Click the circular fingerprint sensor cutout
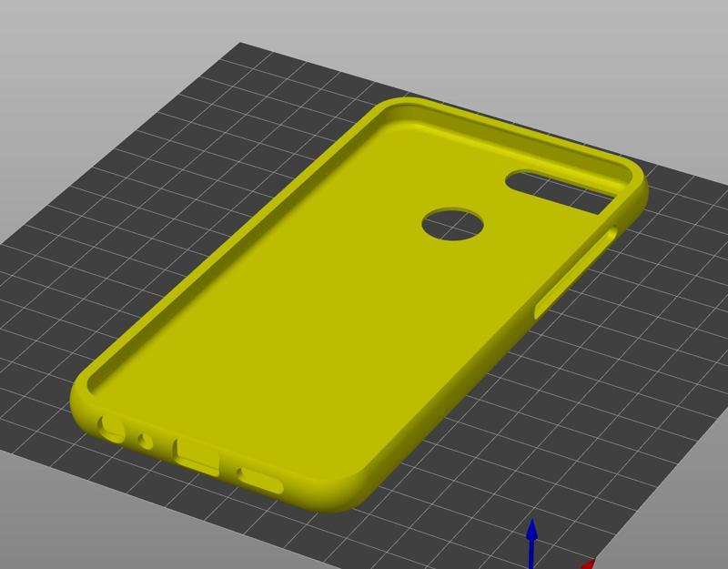 452,221
